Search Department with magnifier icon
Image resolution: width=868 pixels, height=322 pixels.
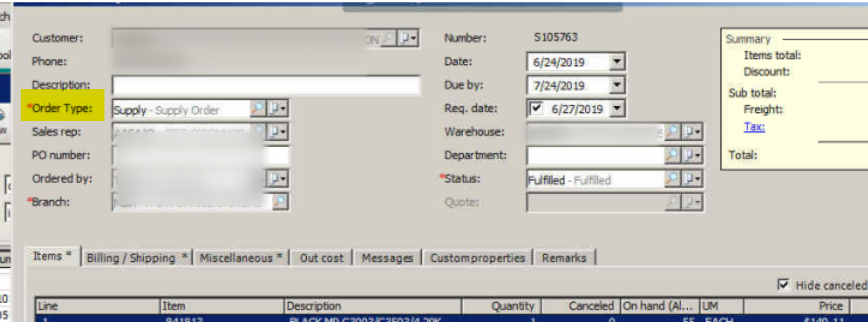pyautogui.click(x=672, y=155)
